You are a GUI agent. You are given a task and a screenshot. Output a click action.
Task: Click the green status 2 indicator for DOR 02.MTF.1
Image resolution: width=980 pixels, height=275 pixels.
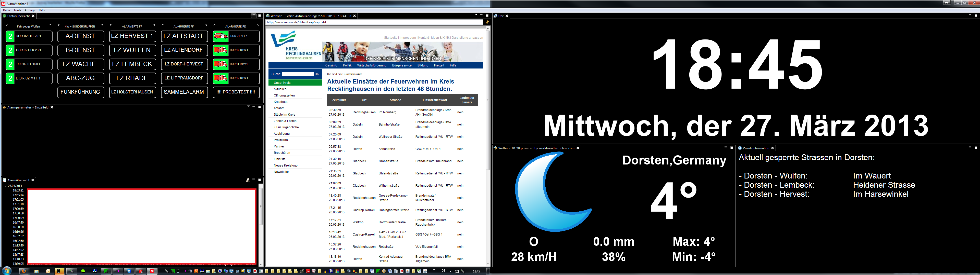coord(10,78)
